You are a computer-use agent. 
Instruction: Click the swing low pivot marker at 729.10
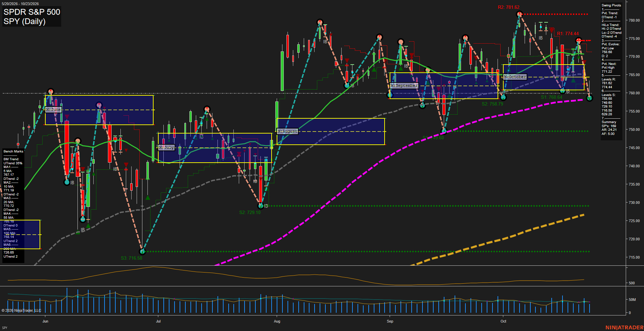pyautogui.click(x=260, y=205)
